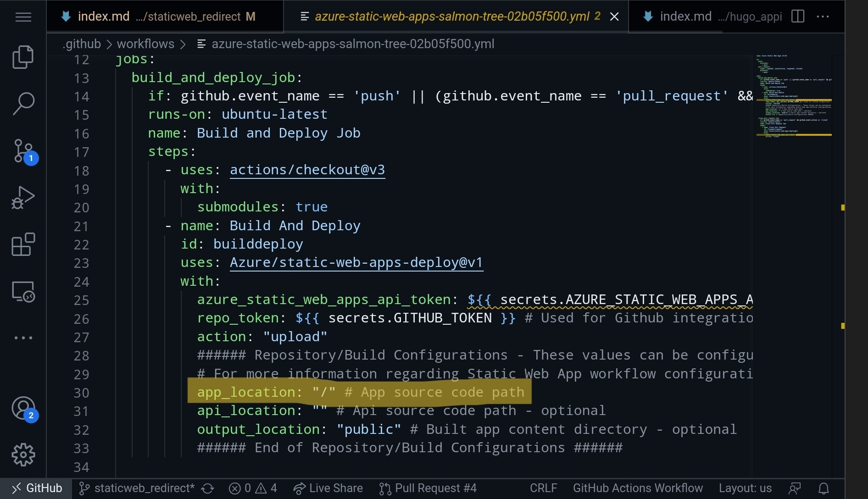Expand the .github breadcrumb
The width and height of the screenshot is (868, 499).
point(81,44)
